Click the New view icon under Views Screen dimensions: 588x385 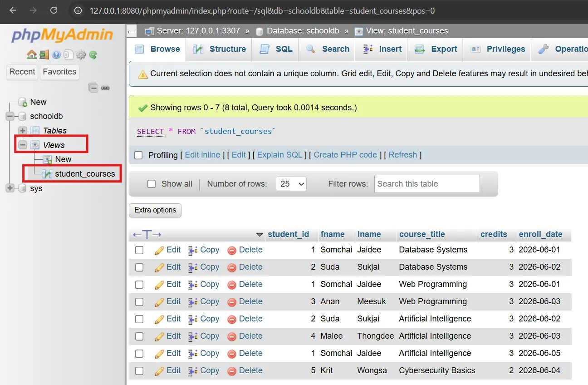click(47, 159)
